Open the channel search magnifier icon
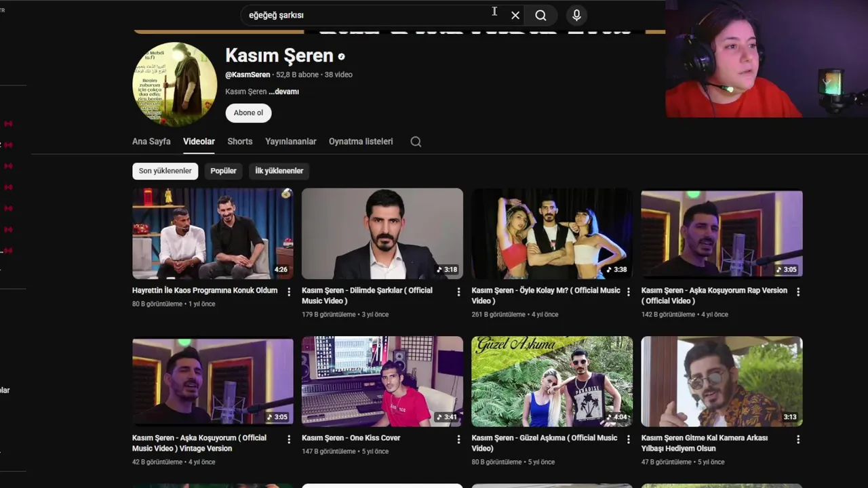Image resolution: width=868 pixels, height=488 pixels. [416, 142]
